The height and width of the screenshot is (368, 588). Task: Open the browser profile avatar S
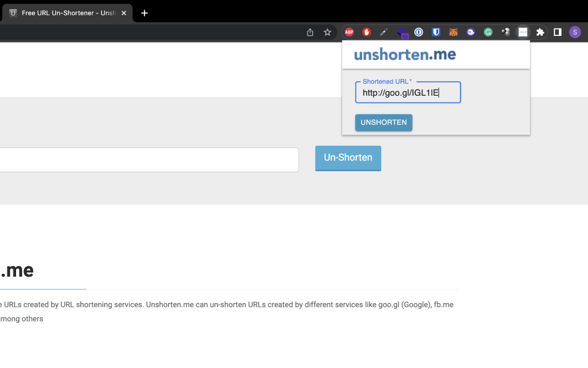[575, 32]
